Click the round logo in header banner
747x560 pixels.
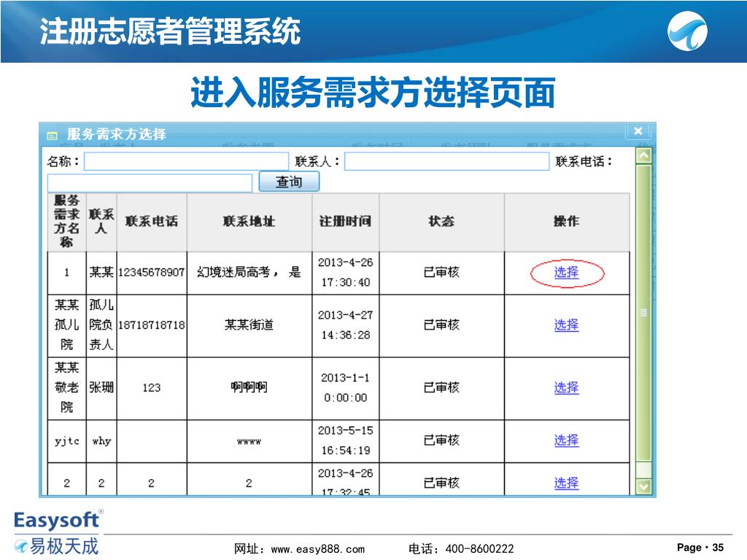687,31
